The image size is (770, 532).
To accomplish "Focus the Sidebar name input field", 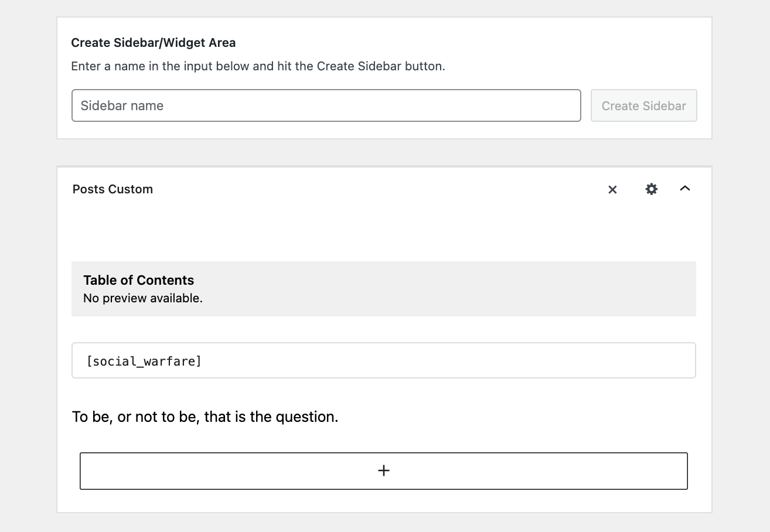I will 326,105.
